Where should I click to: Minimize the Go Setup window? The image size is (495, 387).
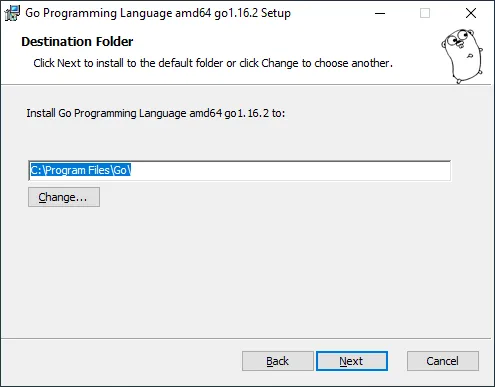pos(380,13)
